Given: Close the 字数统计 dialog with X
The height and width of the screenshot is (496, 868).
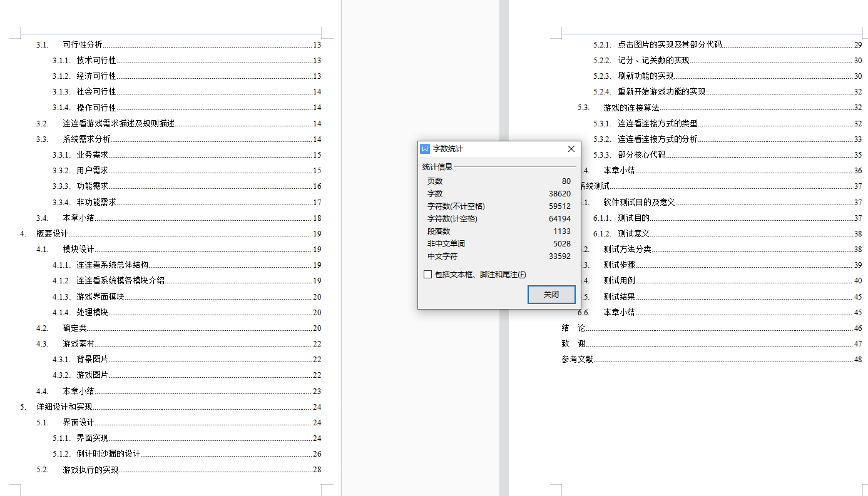Looking at the screenshot, I should click(571, 149).
